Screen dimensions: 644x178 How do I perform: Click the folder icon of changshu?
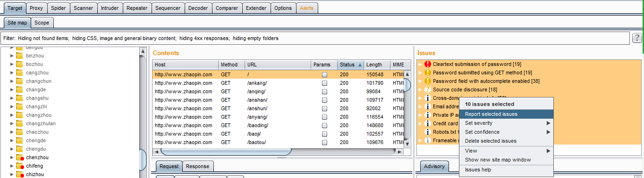19,98
